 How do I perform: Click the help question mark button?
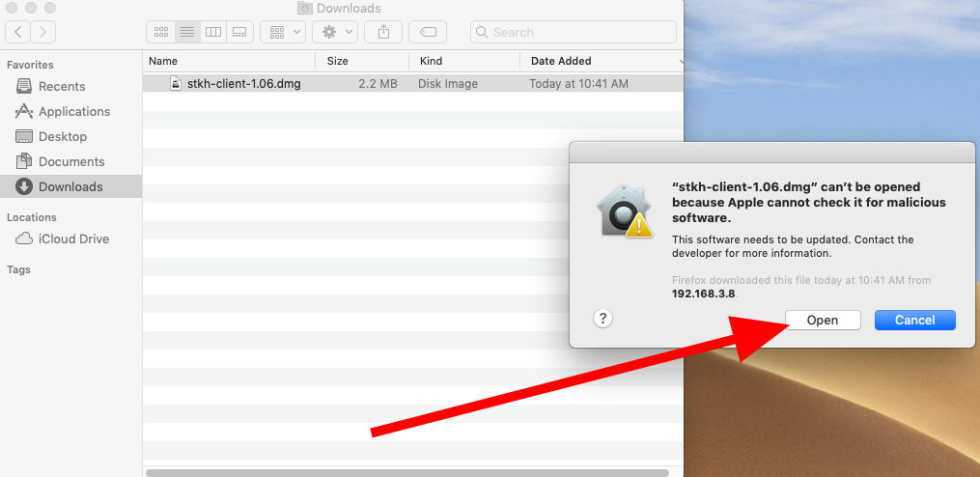tap(602, 319)
